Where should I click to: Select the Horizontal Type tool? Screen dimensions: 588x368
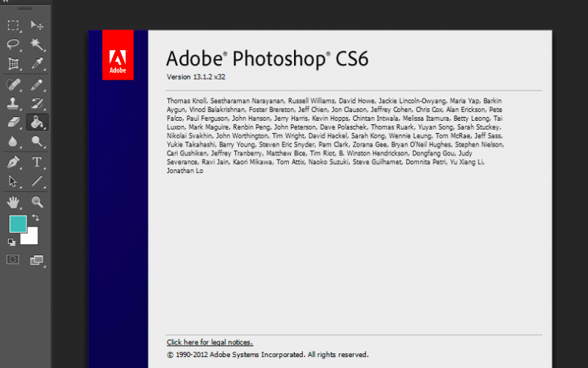pyautogui.click(x=37, y=162)
